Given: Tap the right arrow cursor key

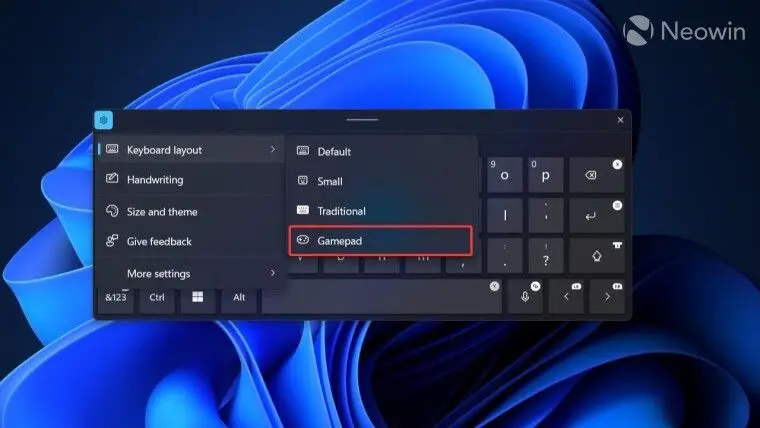Looking at the screenshot, I should coord(607,297).
